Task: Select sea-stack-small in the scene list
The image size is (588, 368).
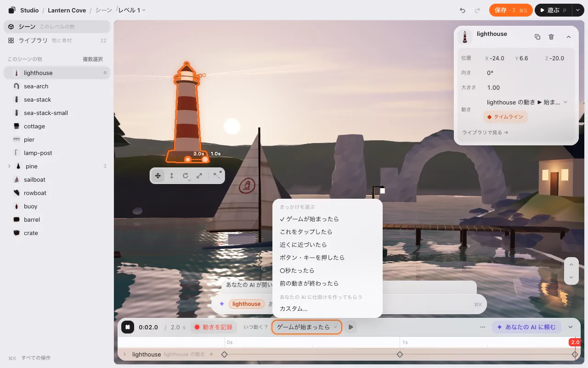Action: tap(57, 113)
